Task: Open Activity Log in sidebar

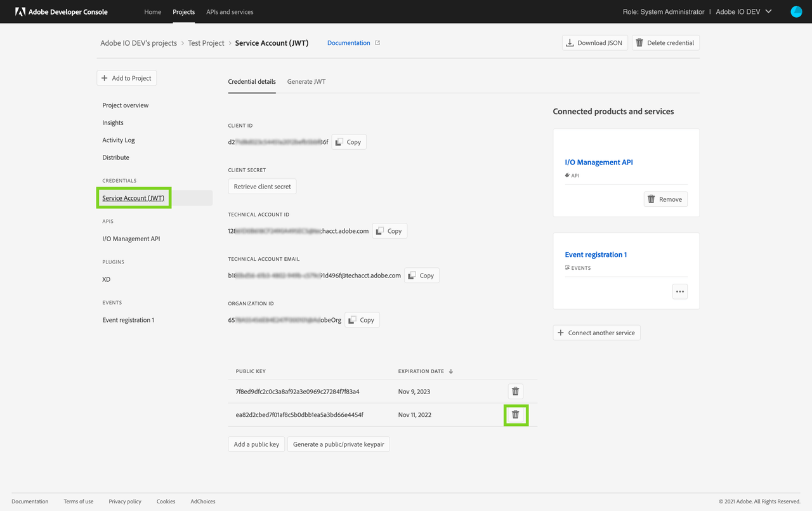Action: [119, 140]
